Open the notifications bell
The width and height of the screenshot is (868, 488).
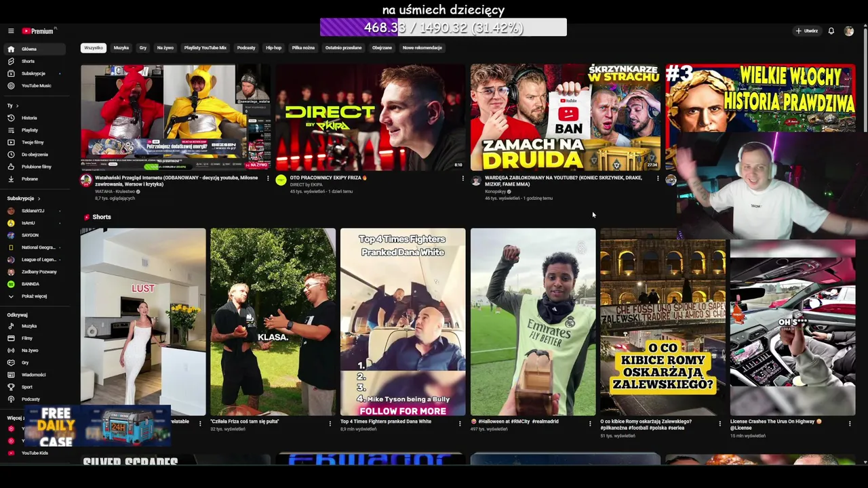point(831,31)
